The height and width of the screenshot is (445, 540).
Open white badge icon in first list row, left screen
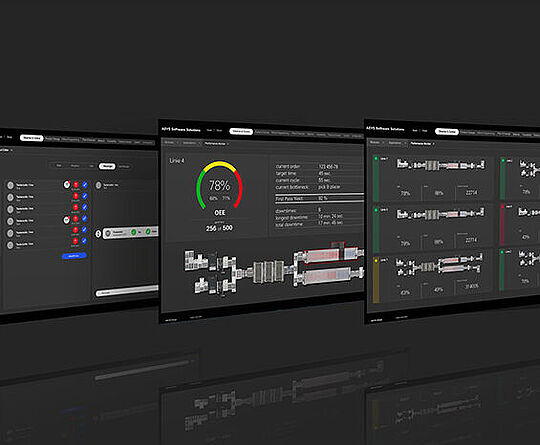point(67,185)
